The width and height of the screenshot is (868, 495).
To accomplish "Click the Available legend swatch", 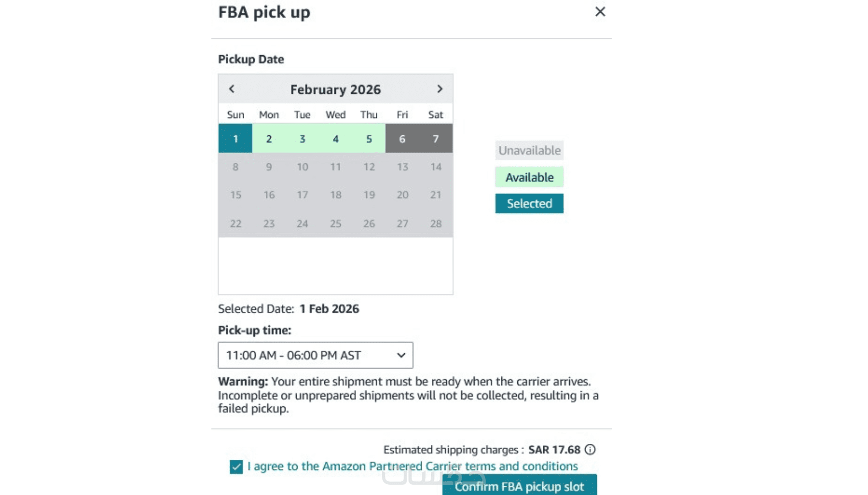I will point(529,177).
